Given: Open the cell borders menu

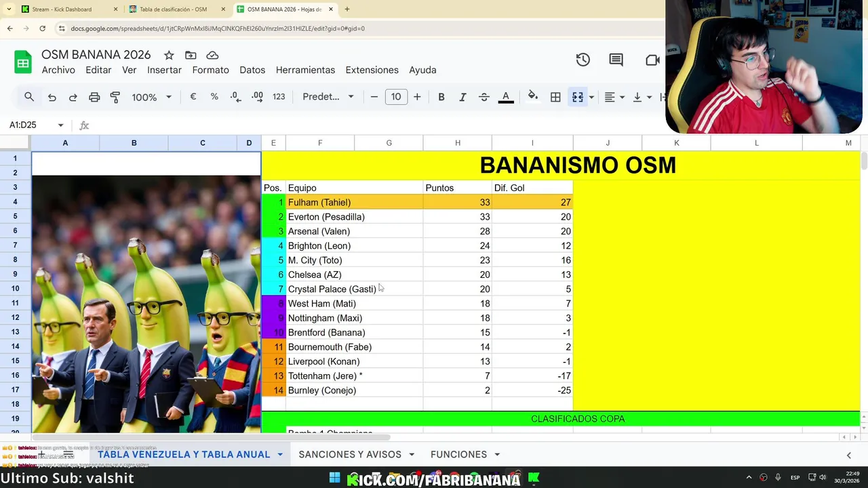Looking at the screenshot, I should 555,97.
